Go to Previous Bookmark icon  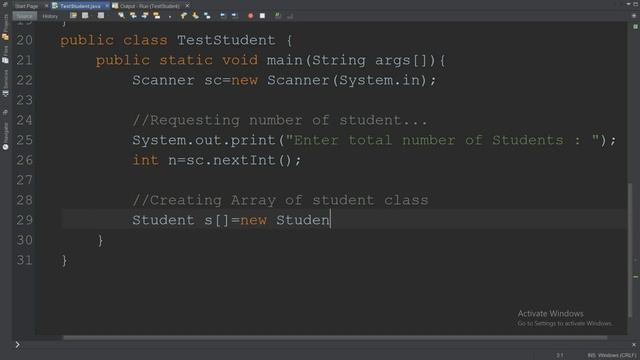[184, 16]
